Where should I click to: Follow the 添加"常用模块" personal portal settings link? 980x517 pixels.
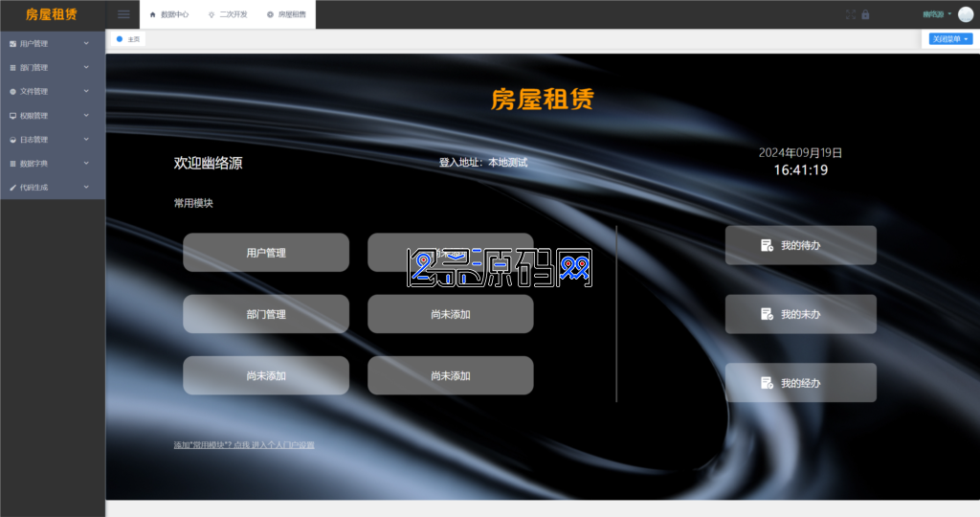(244, 445)
